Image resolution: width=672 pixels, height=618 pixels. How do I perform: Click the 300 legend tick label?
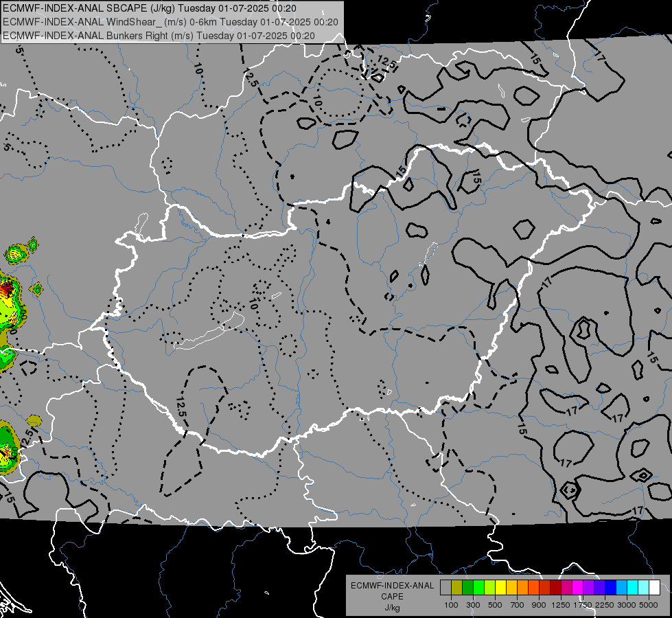[x=473, y=605]
